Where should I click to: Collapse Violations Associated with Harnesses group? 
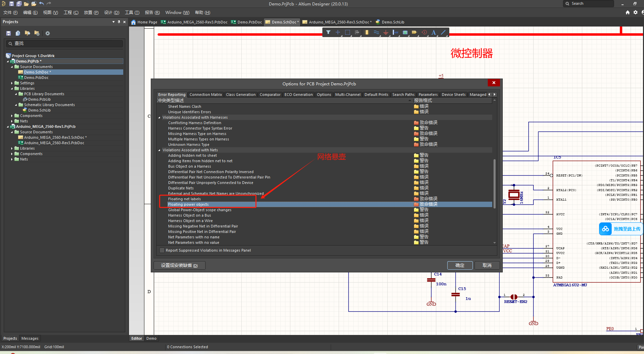(159, 118)
